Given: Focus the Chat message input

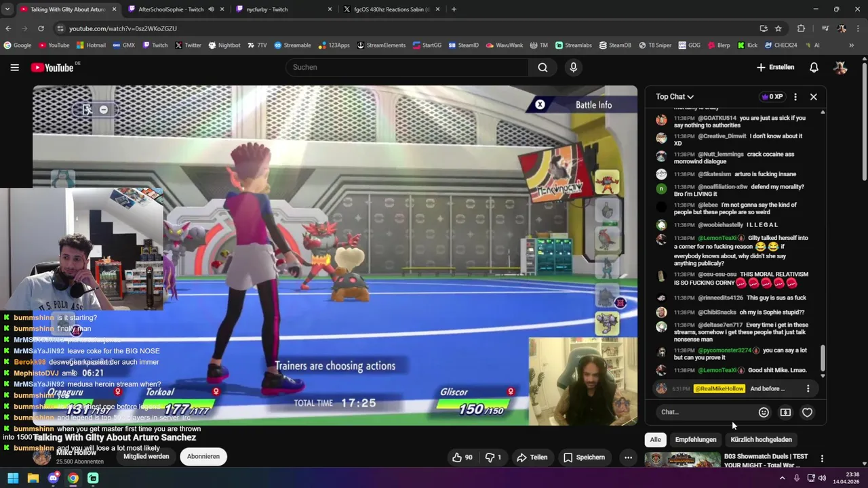Looking at the screenshot, I should click(705, 412).
